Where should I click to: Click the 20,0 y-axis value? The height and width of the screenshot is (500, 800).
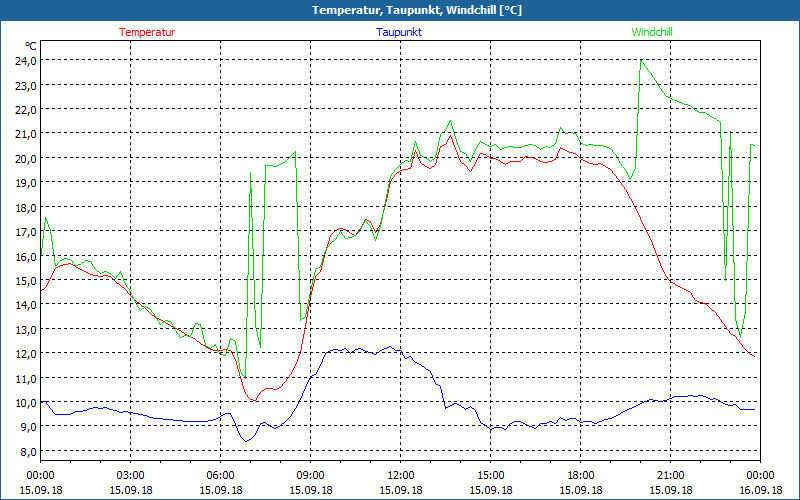pos(26,158)
